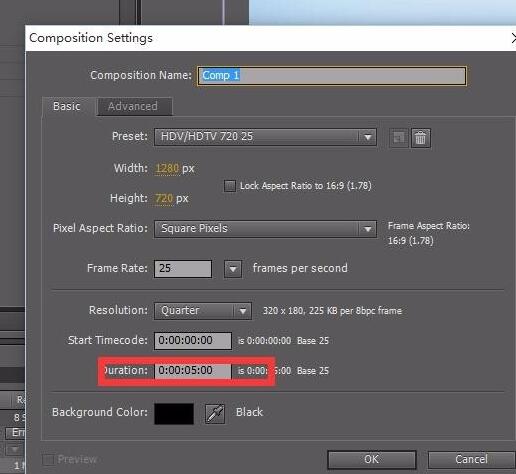Open the black Background Color swatch

click(x=174, y=414)
